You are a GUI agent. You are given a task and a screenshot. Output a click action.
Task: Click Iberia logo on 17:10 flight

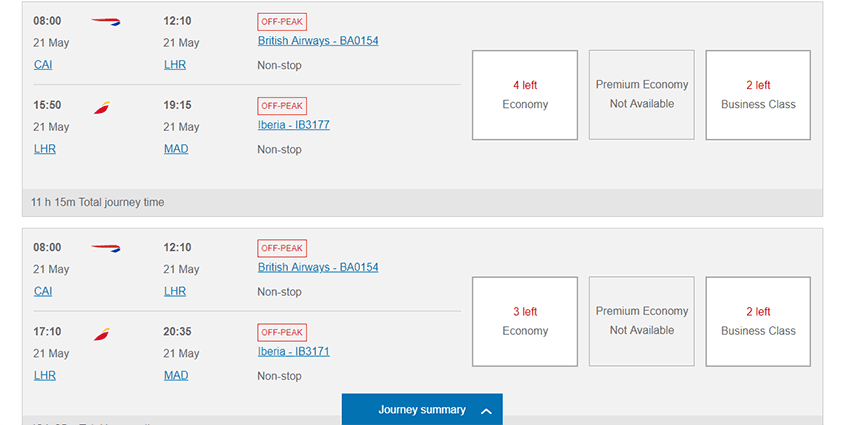tap(102, 333)
